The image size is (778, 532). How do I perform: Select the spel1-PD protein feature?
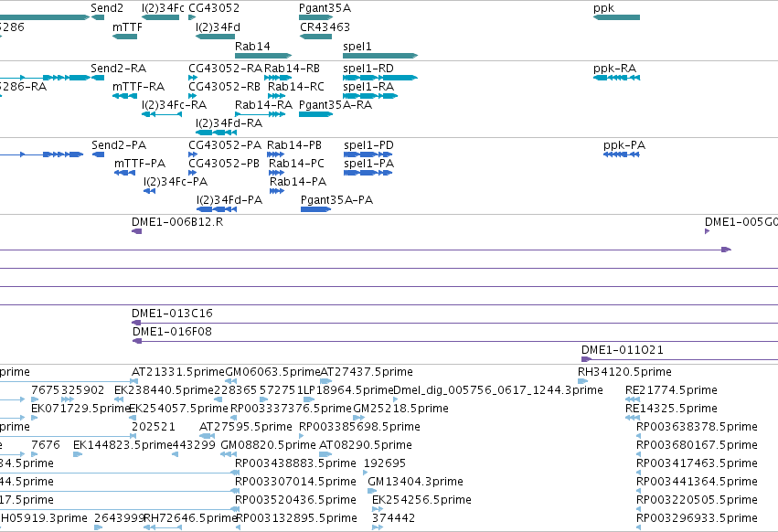tap(368, 154)
